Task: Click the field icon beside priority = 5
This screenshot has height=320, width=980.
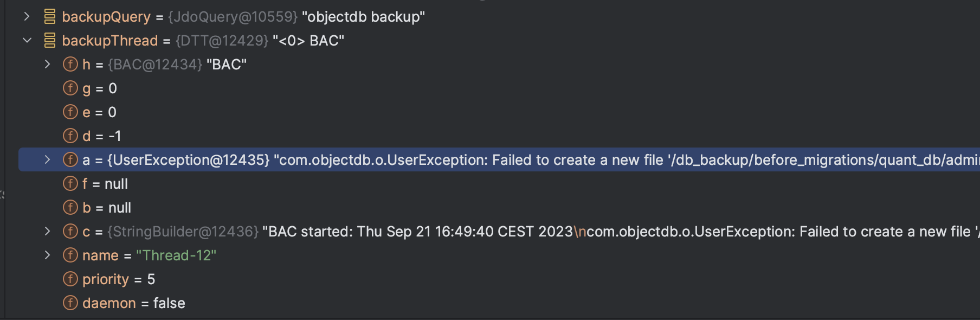Action: tap(70, 279)
